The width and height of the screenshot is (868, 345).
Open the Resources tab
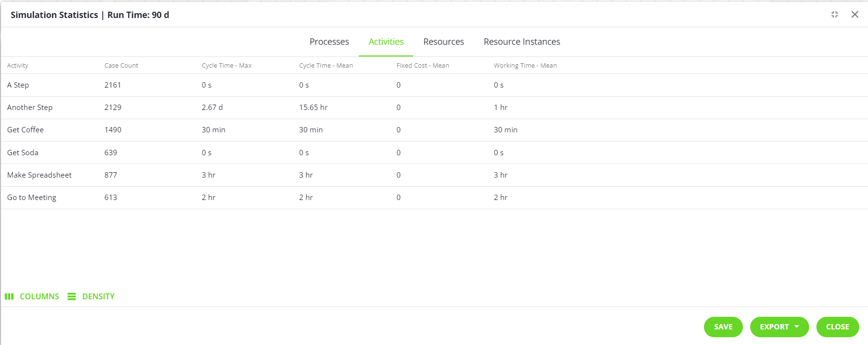[443, 42]
